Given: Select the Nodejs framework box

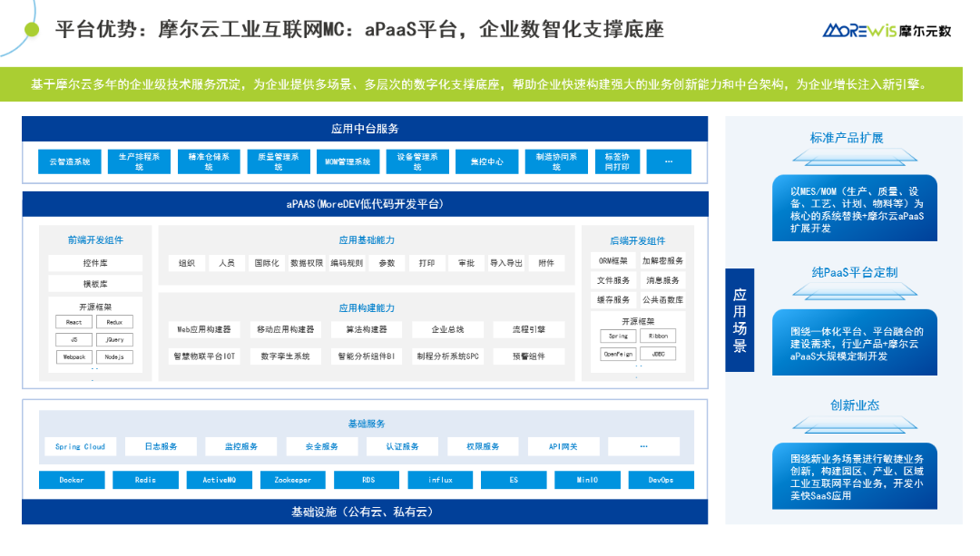Looking at the screenshot, I should click(114, 357).
